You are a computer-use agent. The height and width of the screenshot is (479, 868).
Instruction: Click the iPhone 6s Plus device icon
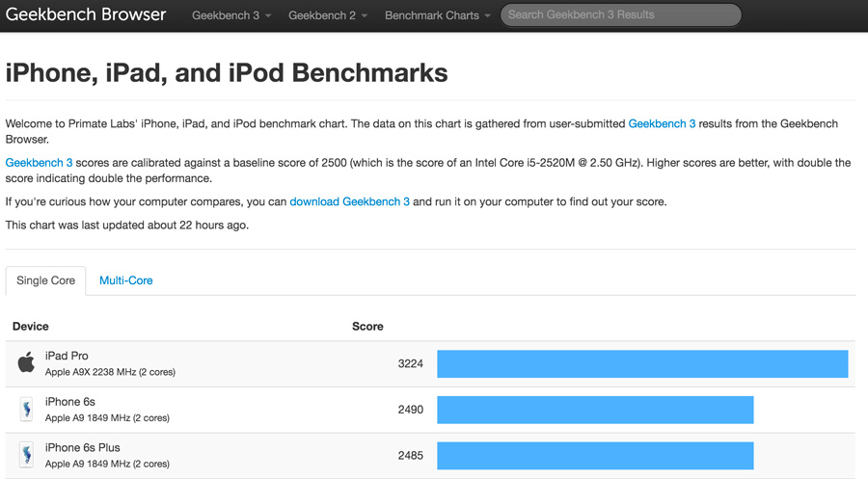pos(26,455)
